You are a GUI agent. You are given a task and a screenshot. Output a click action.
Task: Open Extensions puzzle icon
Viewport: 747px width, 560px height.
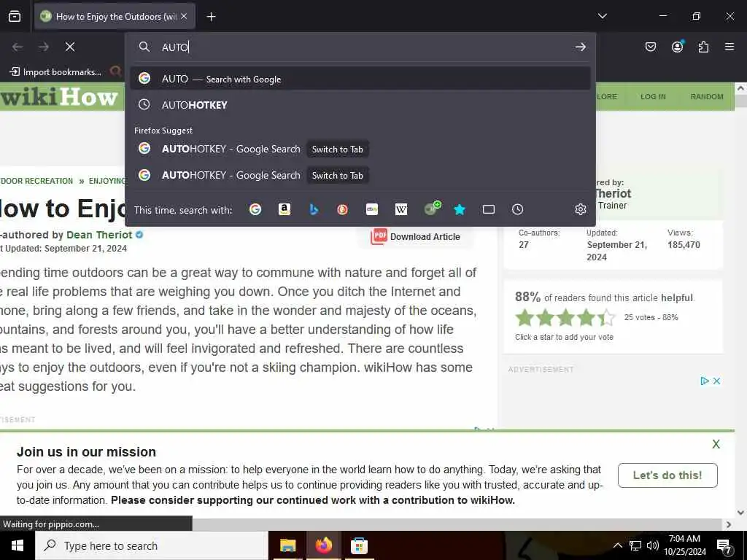coord(703,47)
